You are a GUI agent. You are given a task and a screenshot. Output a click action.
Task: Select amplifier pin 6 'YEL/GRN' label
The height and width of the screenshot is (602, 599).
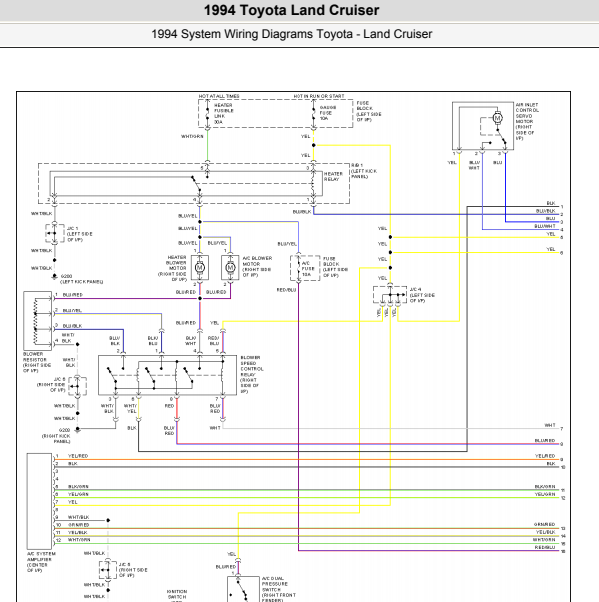point(78,494)
